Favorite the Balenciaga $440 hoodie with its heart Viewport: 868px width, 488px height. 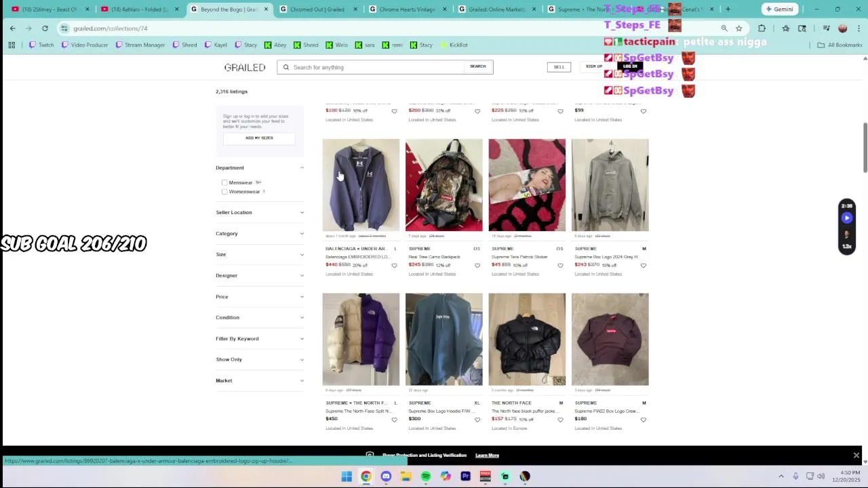394,266
